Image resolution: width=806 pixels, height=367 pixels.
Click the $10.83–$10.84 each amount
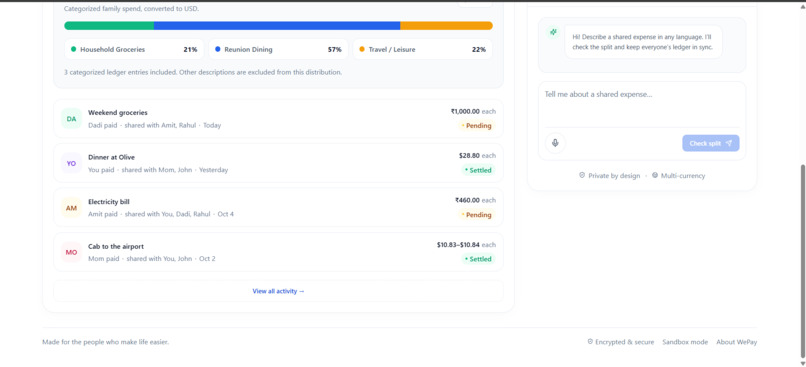click(x=466, y=245)
